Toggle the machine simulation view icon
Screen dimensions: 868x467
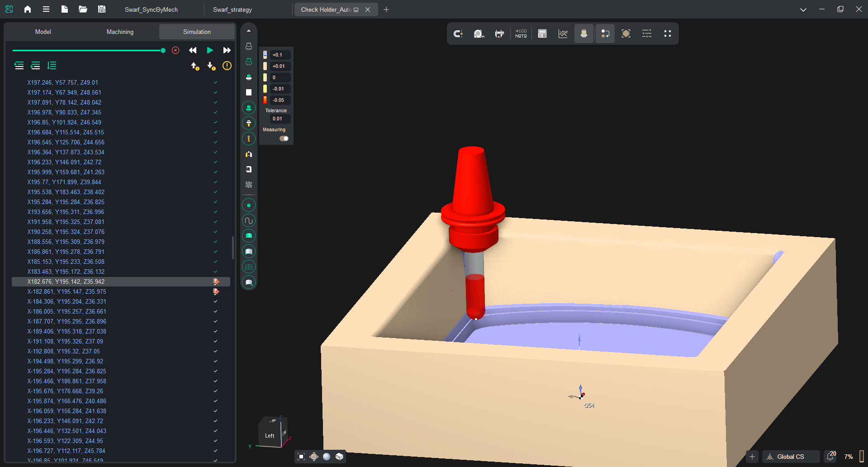[x=584, y=33]
